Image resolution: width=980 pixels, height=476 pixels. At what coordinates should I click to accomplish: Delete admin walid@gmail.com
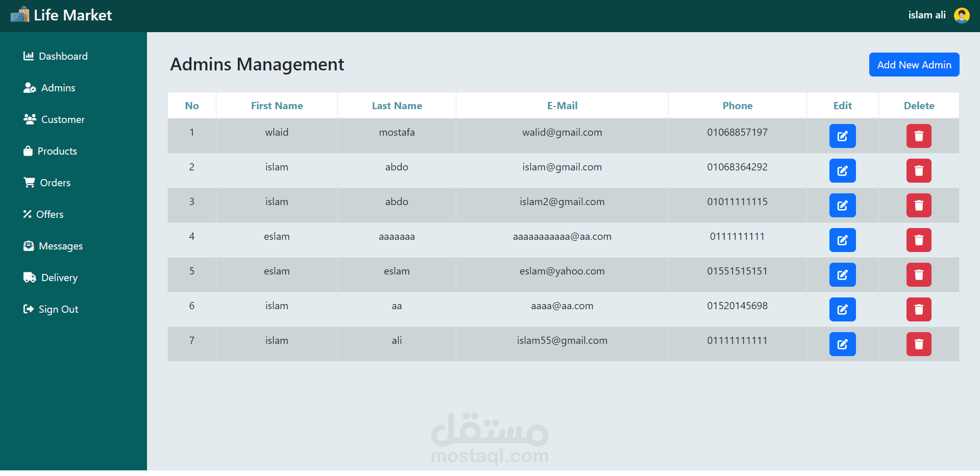point(919,136)
